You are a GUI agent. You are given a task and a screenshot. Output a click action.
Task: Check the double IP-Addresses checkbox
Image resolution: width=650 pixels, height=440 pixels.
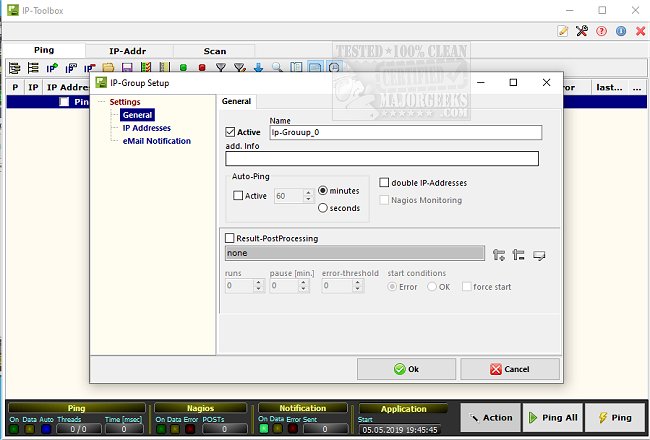pos(384,182)
